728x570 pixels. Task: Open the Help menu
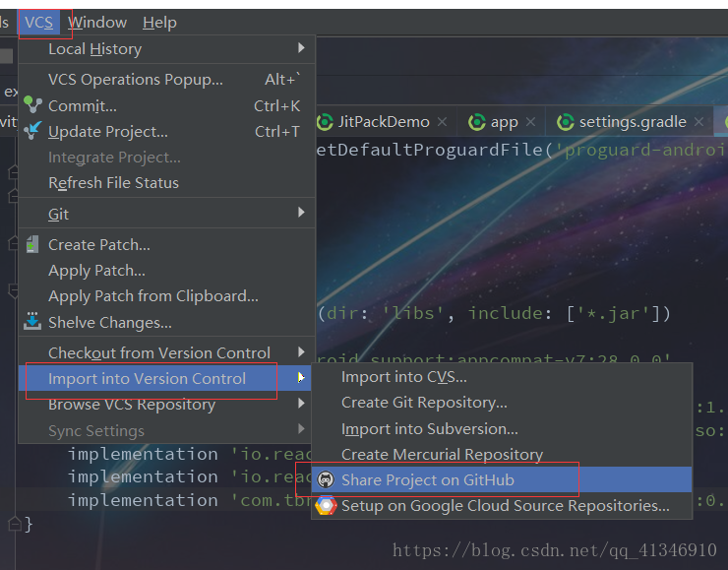click(159, 23)
